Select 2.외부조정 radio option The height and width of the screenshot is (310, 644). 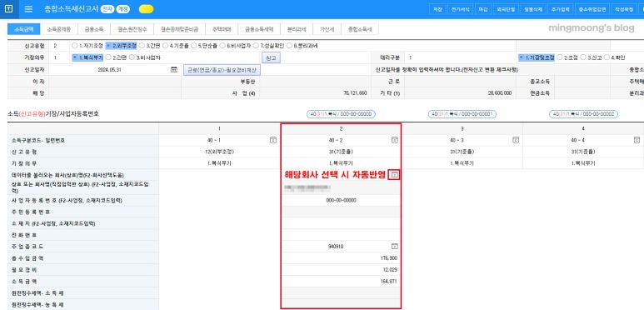click(122, 46)
